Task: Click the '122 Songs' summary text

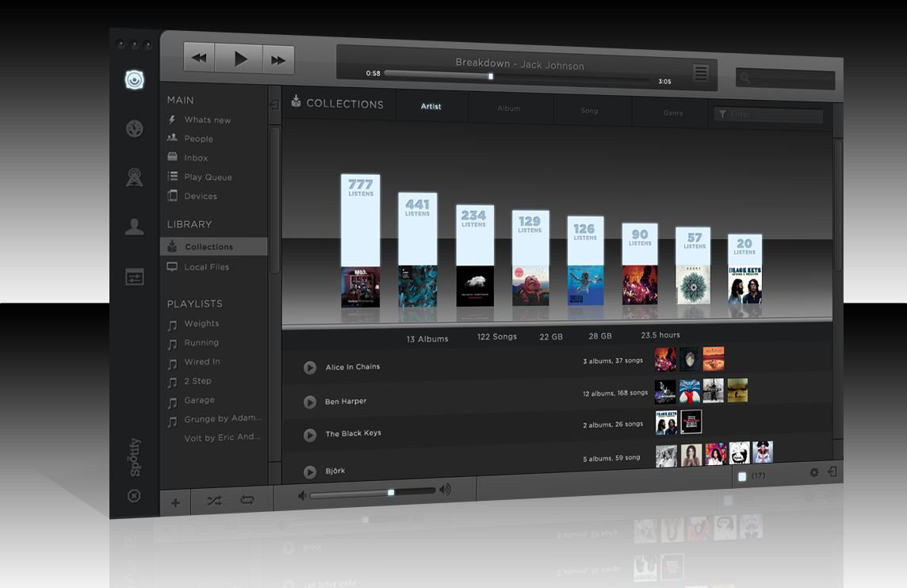Action: 497,337
